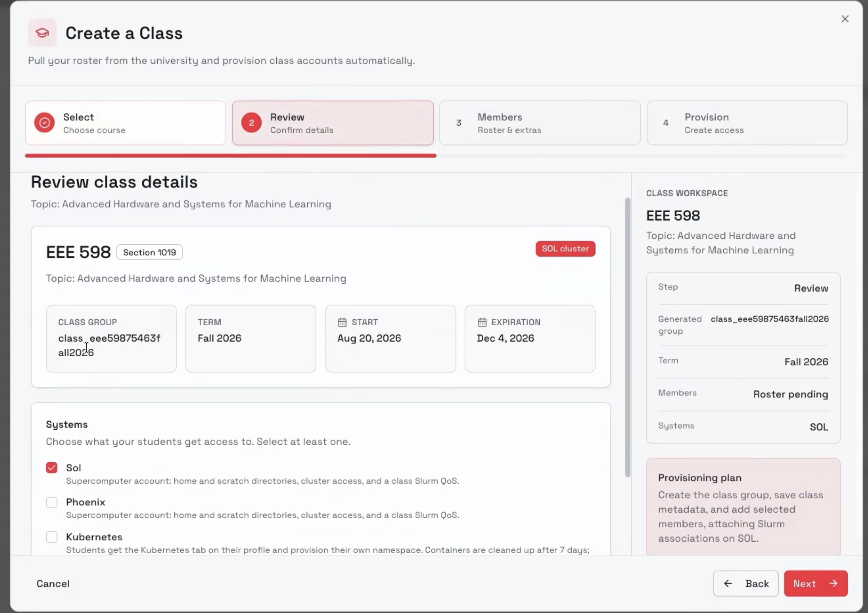Click the right arrow icon on Next button
This screenshot has height=613, width=868.
click(833, 583)
